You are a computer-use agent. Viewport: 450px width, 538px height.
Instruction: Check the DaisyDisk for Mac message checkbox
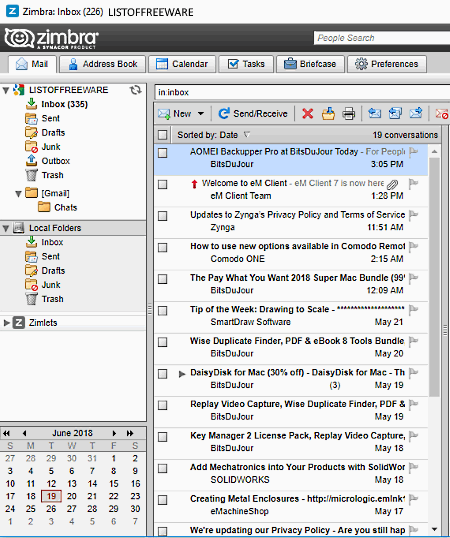tap(163, 374)
